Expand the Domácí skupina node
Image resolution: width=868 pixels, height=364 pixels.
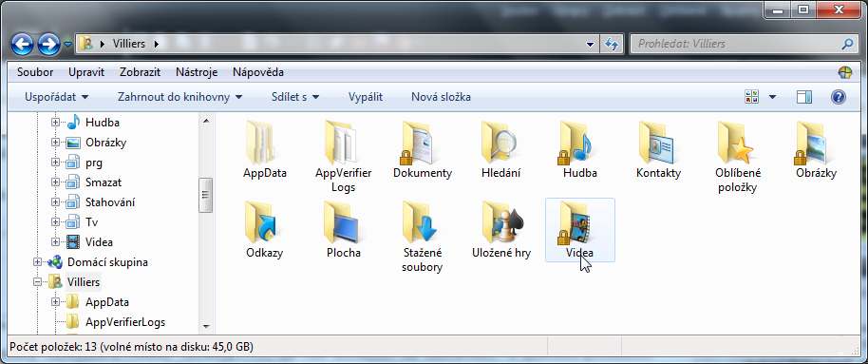tap(38, 262)
